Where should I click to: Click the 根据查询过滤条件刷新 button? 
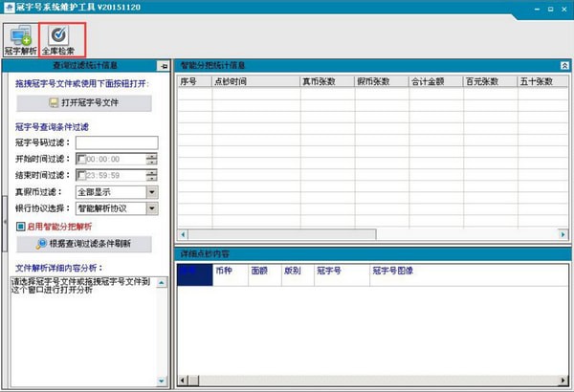point(84,244)
